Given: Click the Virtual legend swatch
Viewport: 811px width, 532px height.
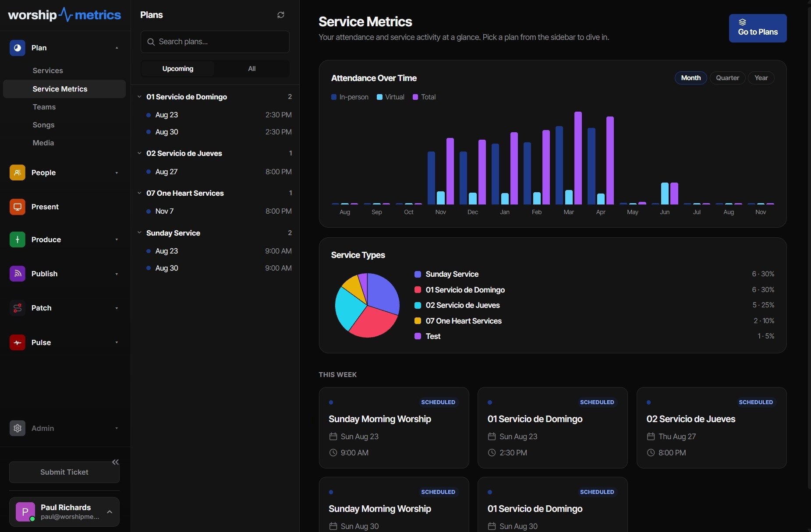Looking at the screenshot, I should coord(379,97).
